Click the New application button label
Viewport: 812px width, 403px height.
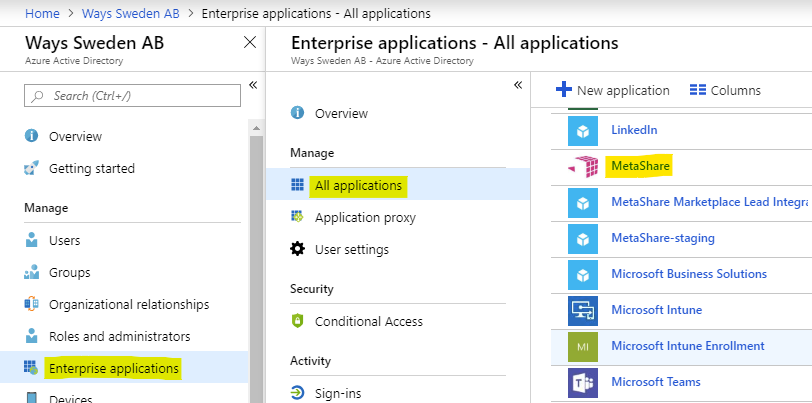[623, 91]
